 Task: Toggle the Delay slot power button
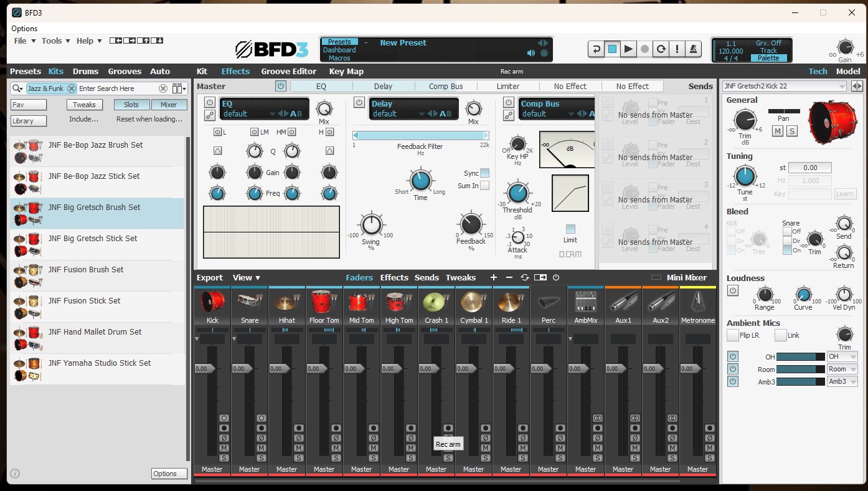click(x=359, y=102)
